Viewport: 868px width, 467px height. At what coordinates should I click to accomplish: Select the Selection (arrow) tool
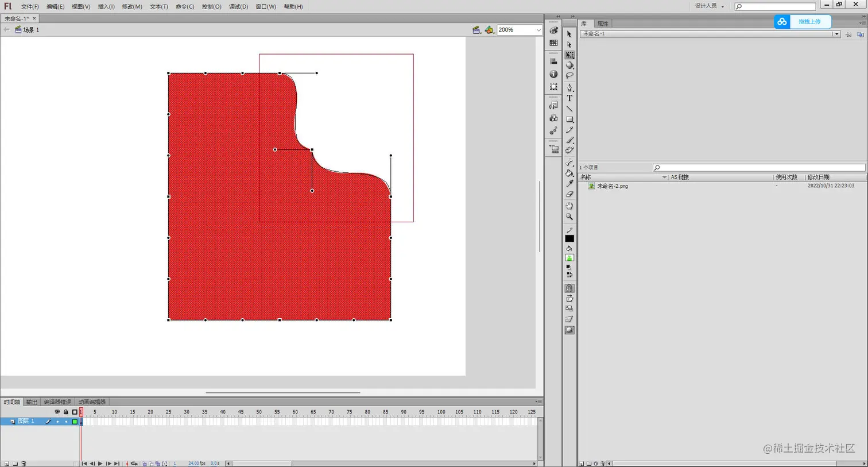pyautogui.click(x=569, y=34)
